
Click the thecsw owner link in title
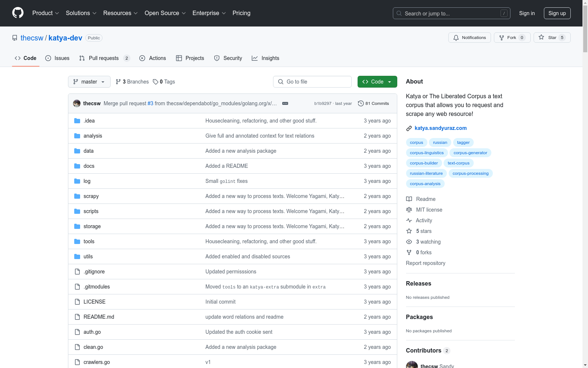[32, 38]
